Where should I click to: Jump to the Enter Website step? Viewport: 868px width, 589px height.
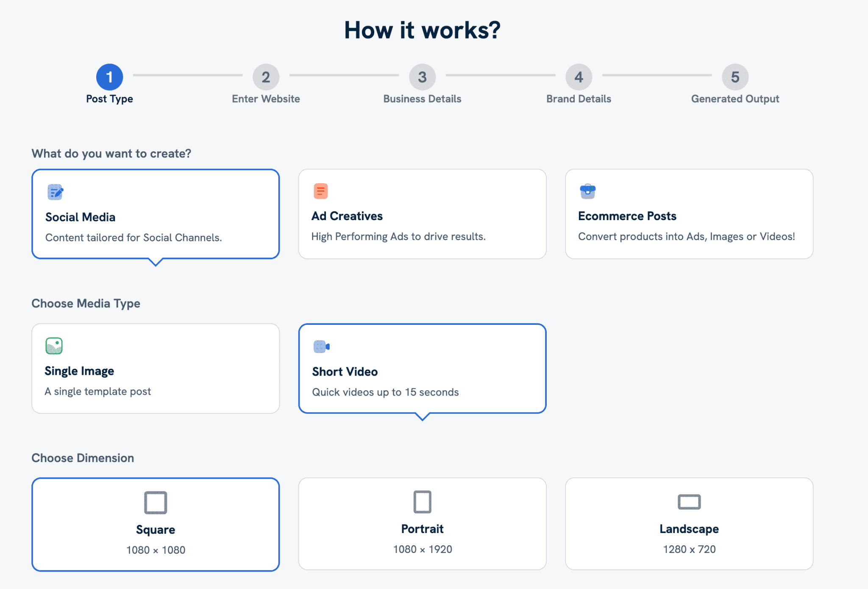tap(266, 77)
